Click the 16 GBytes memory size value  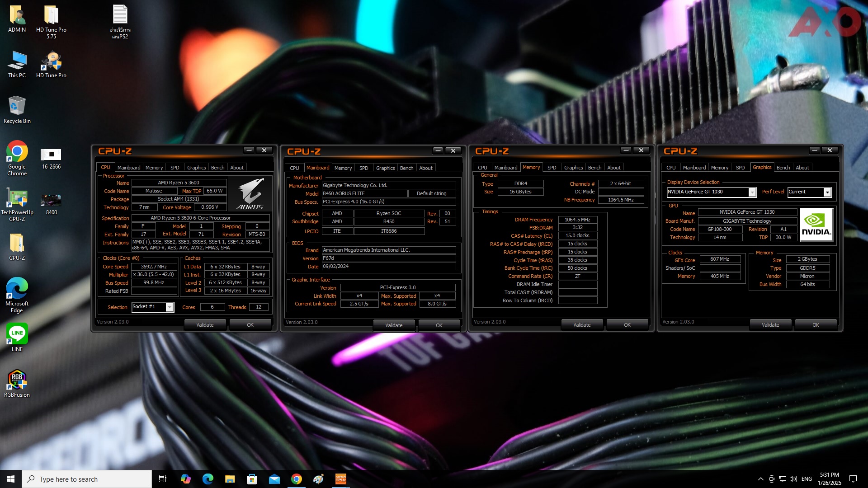tap(520, 192)
